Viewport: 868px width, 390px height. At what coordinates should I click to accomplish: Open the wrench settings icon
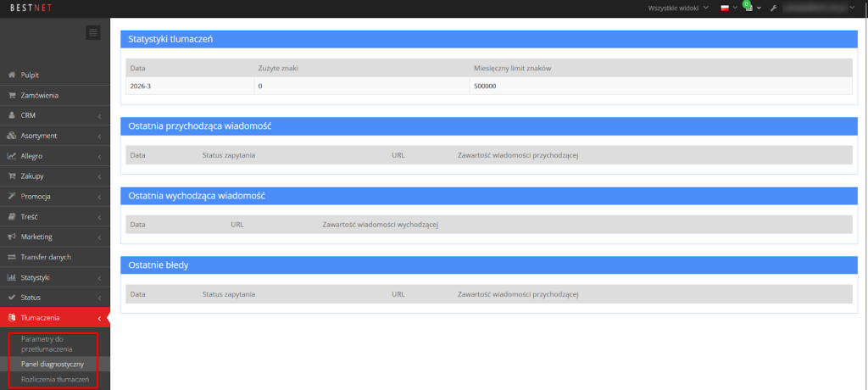coord(774,8)
